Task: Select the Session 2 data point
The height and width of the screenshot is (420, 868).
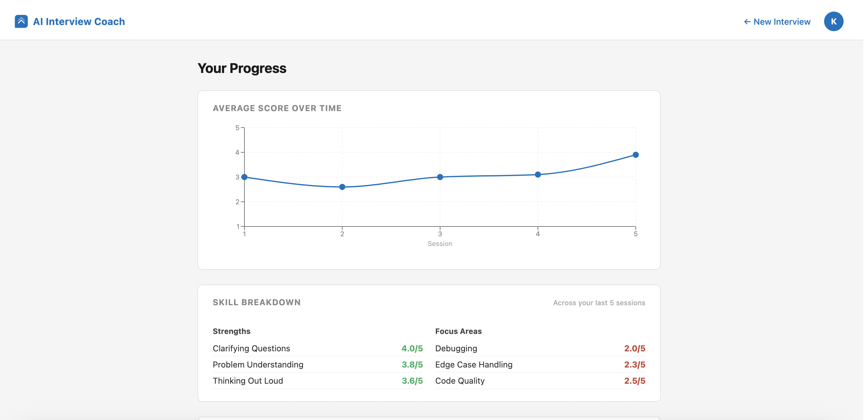Action: [342, 186]
